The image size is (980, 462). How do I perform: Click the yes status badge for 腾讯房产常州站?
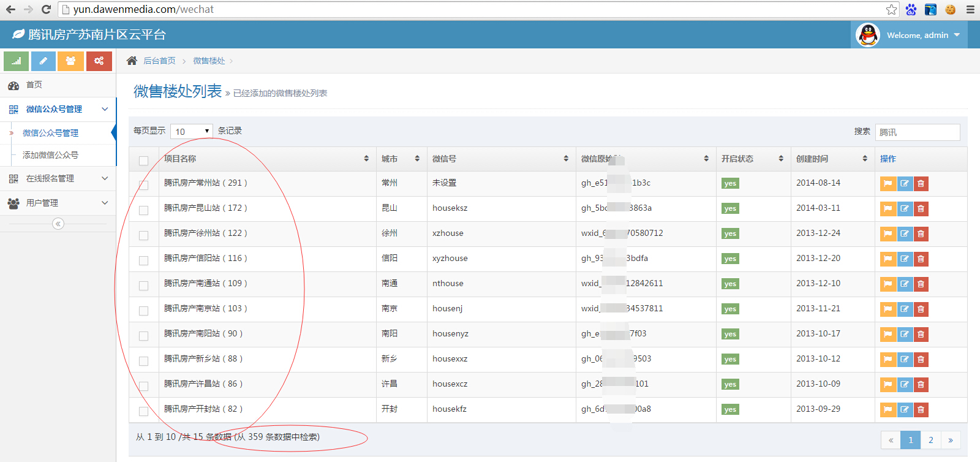coord(730,183)
